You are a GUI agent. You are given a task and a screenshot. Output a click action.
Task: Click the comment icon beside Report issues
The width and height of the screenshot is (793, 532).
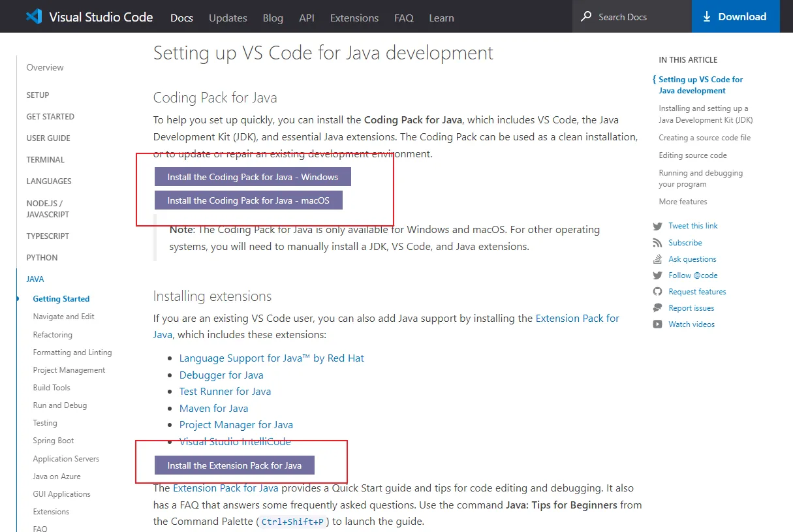pos(657,308)
